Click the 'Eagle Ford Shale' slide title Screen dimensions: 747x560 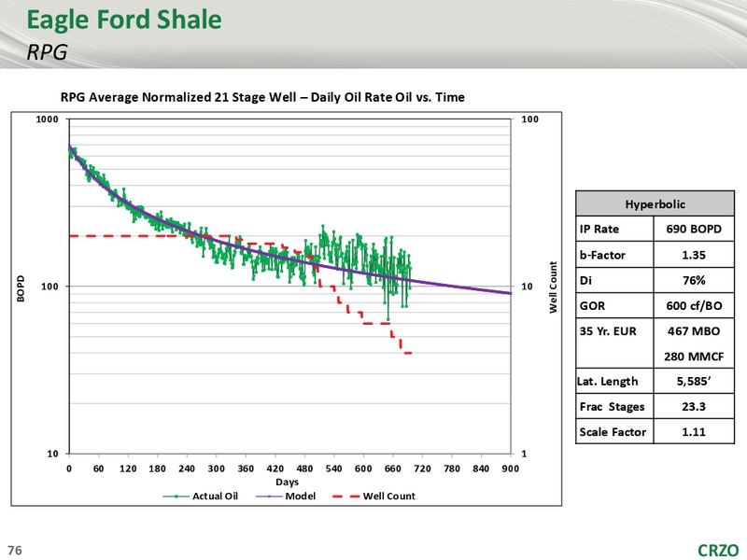(124, 20)
